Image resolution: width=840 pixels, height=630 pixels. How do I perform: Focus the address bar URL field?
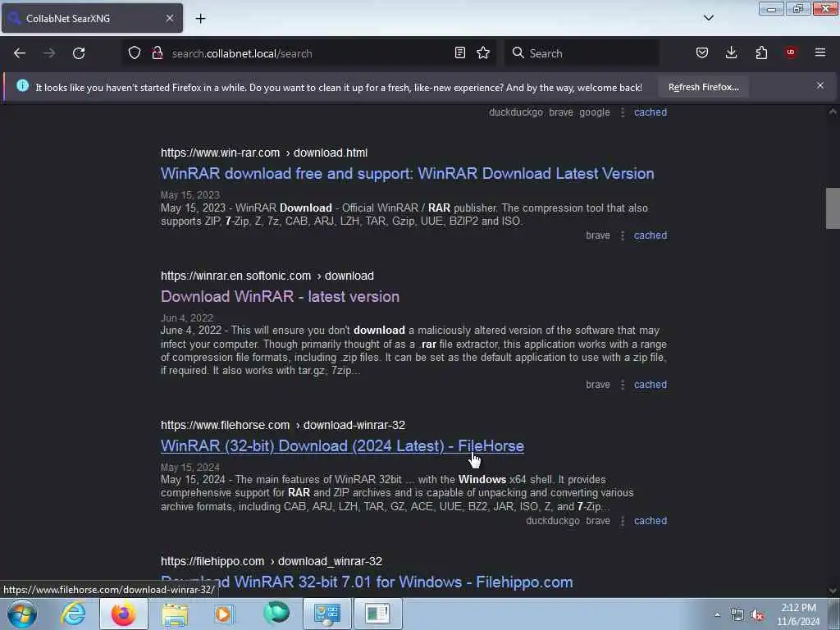pos(311,53)
